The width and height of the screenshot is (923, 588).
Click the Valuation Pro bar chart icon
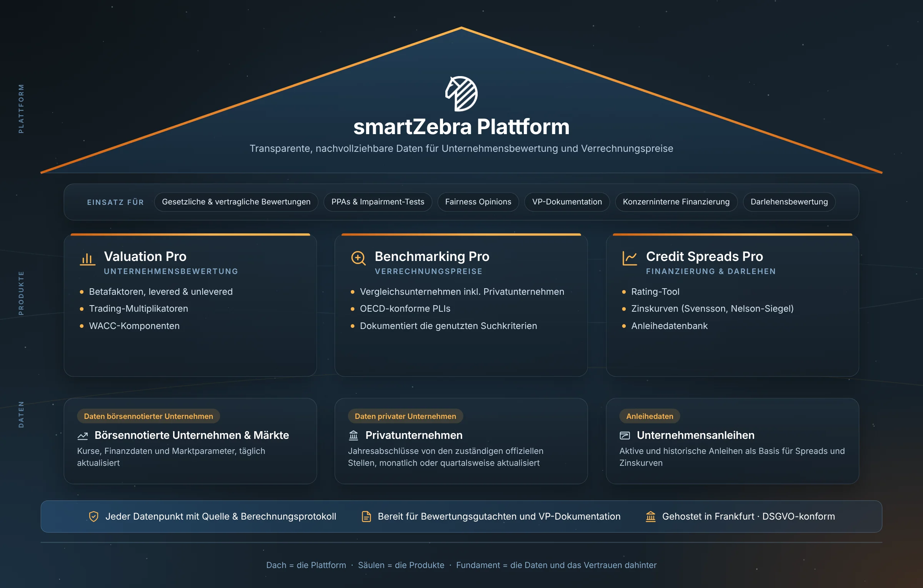point(87,259)
